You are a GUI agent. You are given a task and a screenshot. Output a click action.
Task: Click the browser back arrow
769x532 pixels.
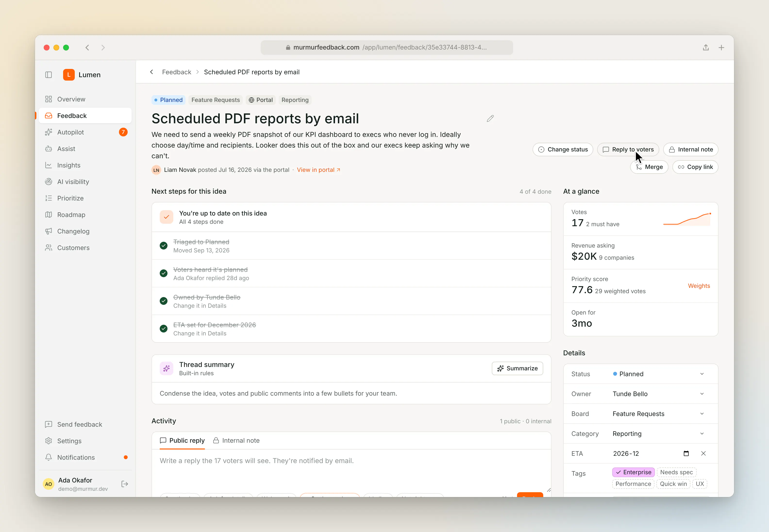click(x=87, y=47)
